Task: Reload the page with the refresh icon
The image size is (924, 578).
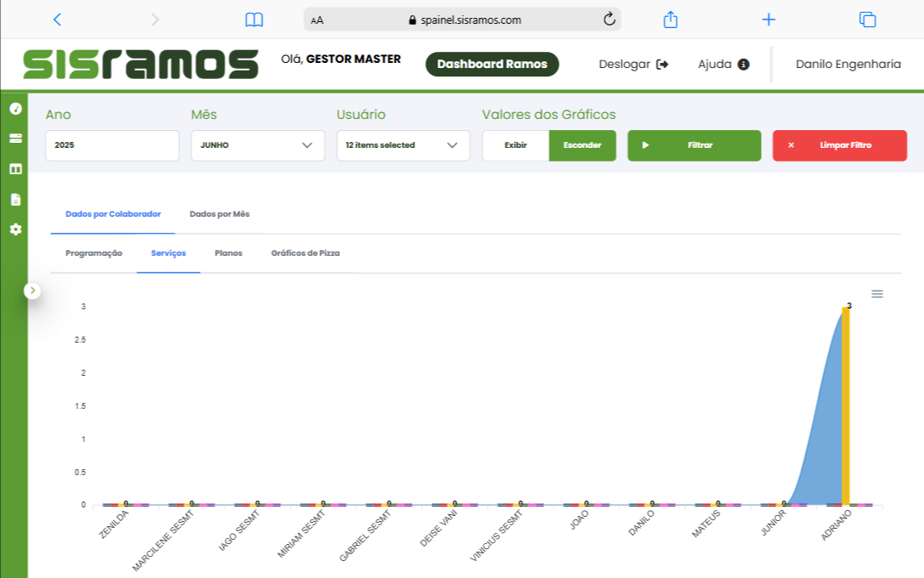Action: 609,20
